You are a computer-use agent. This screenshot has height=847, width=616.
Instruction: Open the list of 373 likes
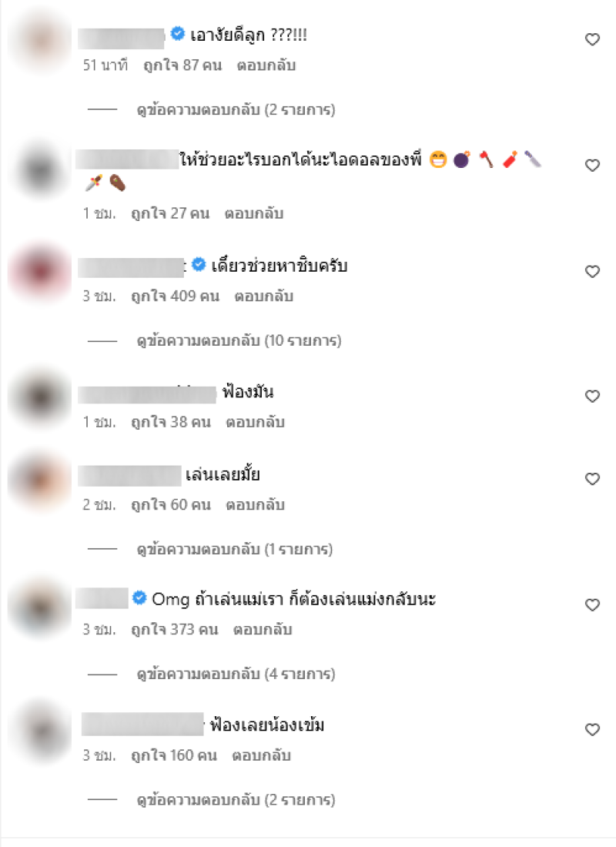[175, 629]
